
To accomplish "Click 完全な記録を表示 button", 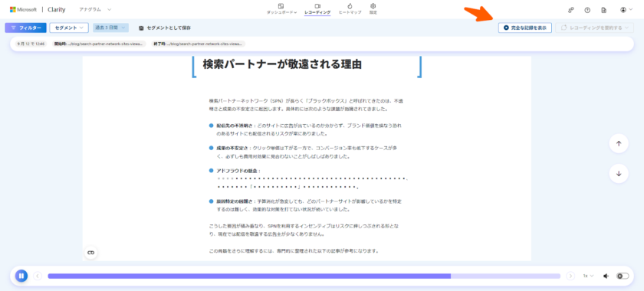I will click(525, 28).
